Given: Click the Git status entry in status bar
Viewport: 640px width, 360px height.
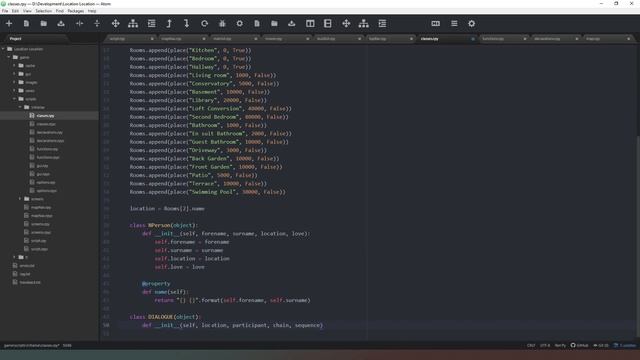Looking at the screenshot, I should pos(601,345).
